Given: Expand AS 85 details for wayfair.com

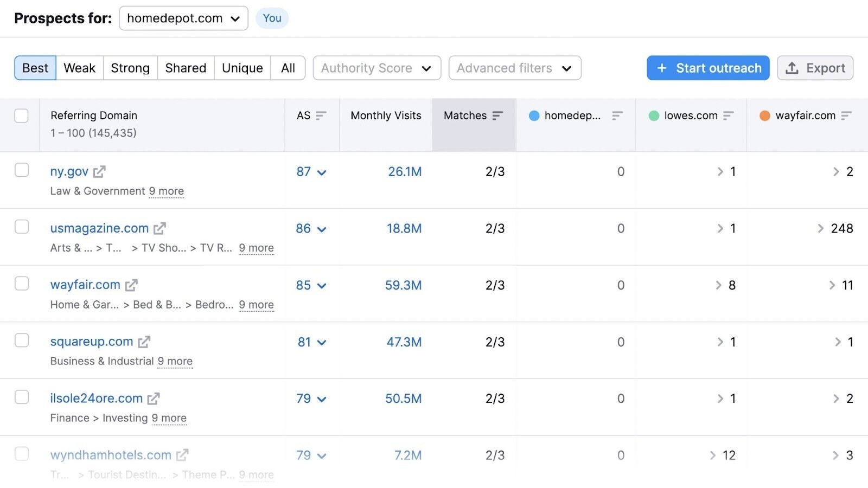Looking at the screenshot, I should coord(322,286).
